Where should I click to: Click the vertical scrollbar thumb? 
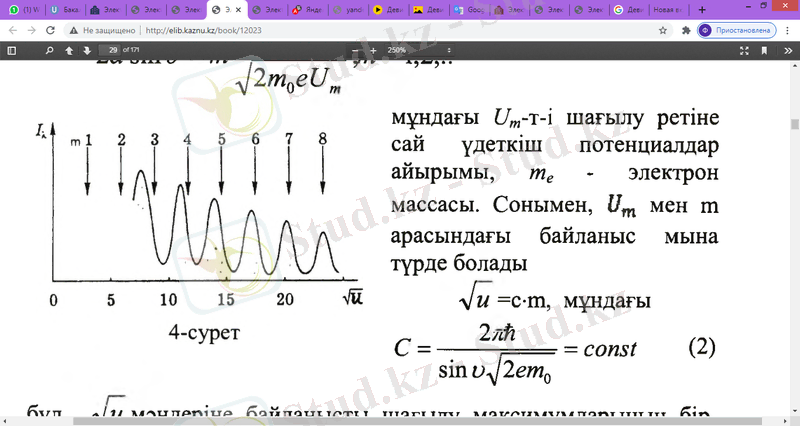[794, 124]
